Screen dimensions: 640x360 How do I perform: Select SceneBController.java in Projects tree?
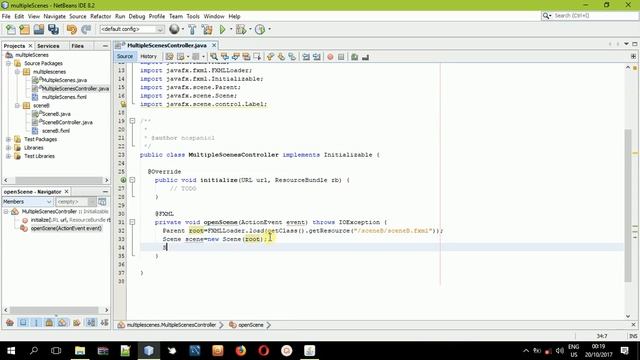(x=67, y=122)
